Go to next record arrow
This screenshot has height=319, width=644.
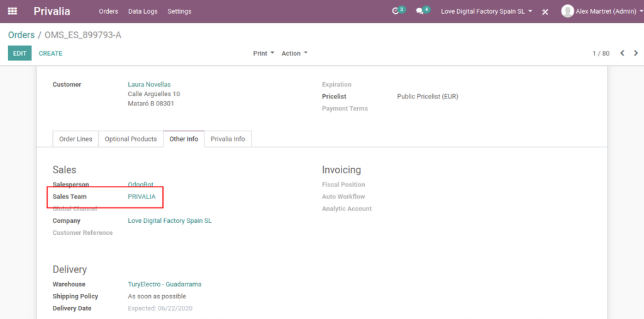point(636,53)
